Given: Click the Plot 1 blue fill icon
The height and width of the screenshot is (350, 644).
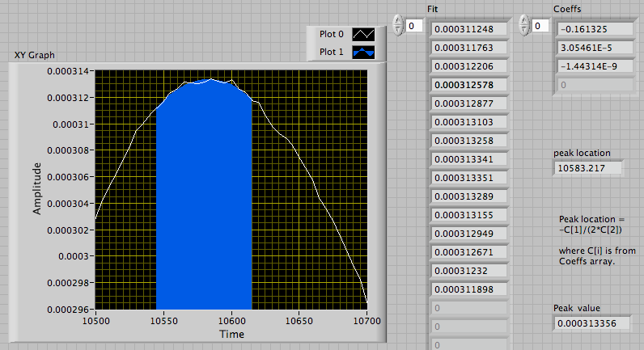Looking at the screenshot, I should [x=363, y=52].
